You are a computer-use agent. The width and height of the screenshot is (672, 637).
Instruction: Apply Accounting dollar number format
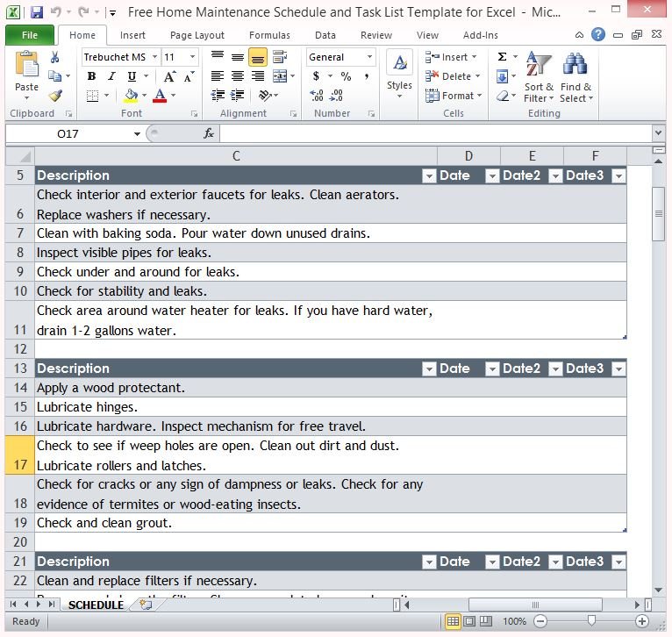[x=316, y=76]
